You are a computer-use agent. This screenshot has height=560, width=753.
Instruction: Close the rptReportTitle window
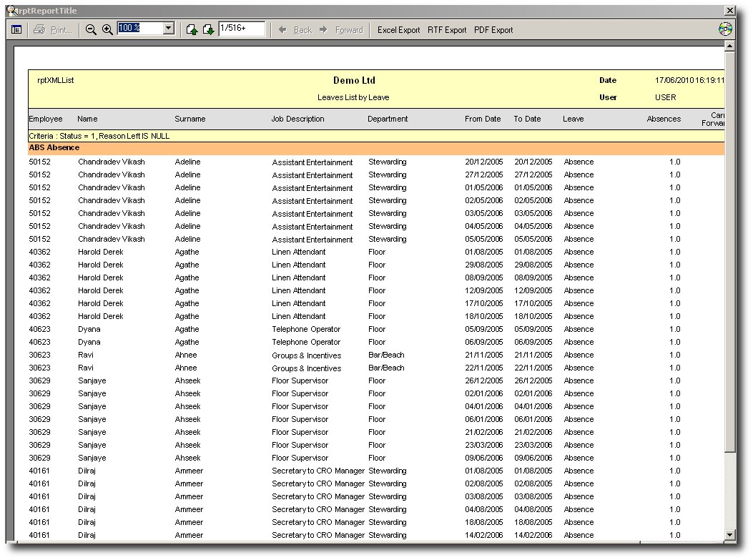(x=729, y=11)
